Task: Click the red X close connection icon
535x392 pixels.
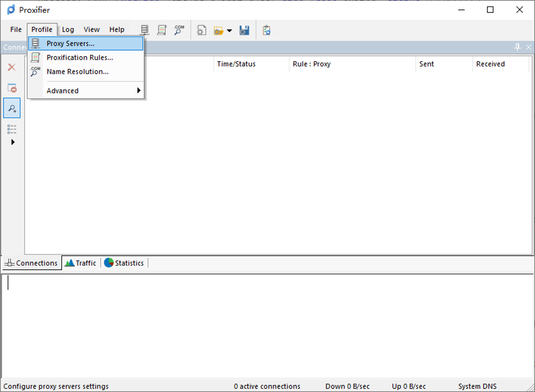Action: point(12,67)
